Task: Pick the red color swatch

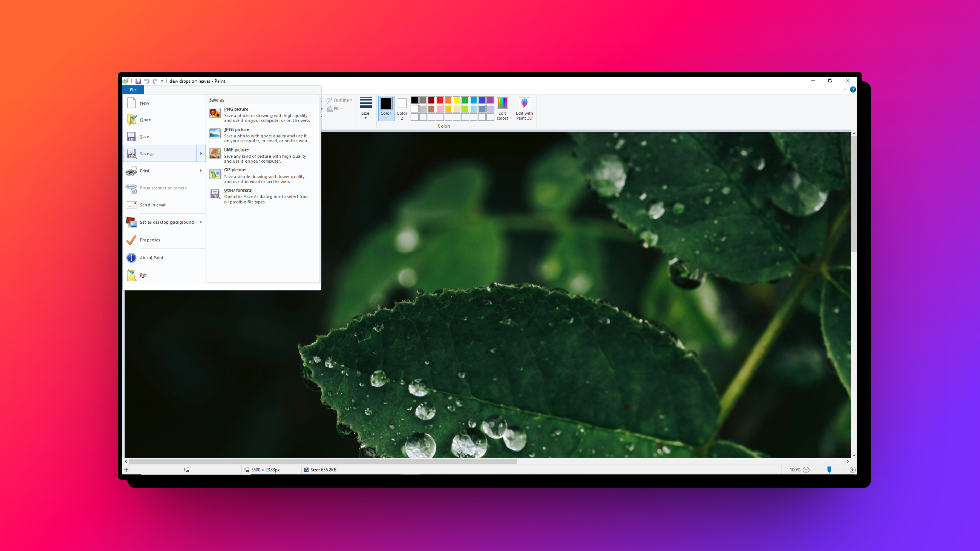Action: [439, 101]
